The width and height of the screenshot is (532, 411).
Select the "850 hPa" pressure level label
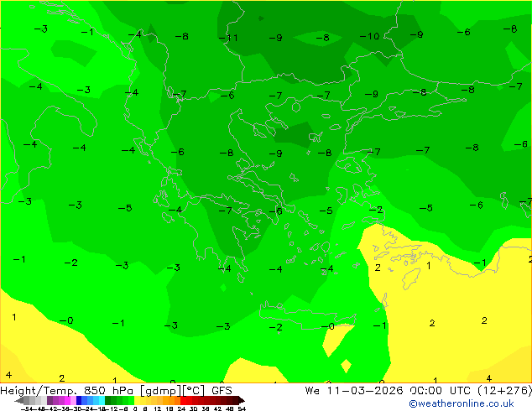click(109, 391)
